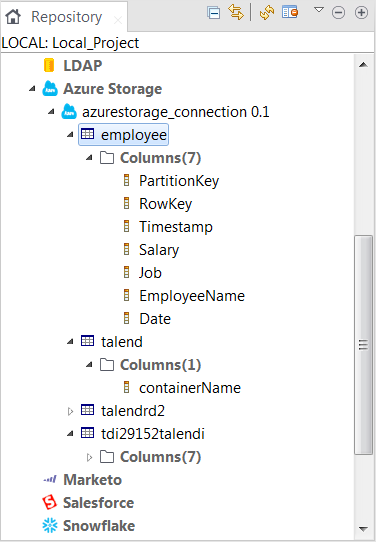This screenshot has width=376, height=542.
Task: Select the Date column
Action: click(x=155, y=319)
